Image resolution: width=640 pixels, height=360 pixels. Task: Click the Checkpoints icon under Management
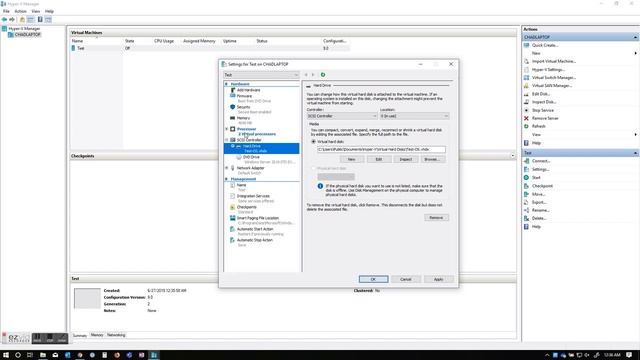[x=233, y=207]
